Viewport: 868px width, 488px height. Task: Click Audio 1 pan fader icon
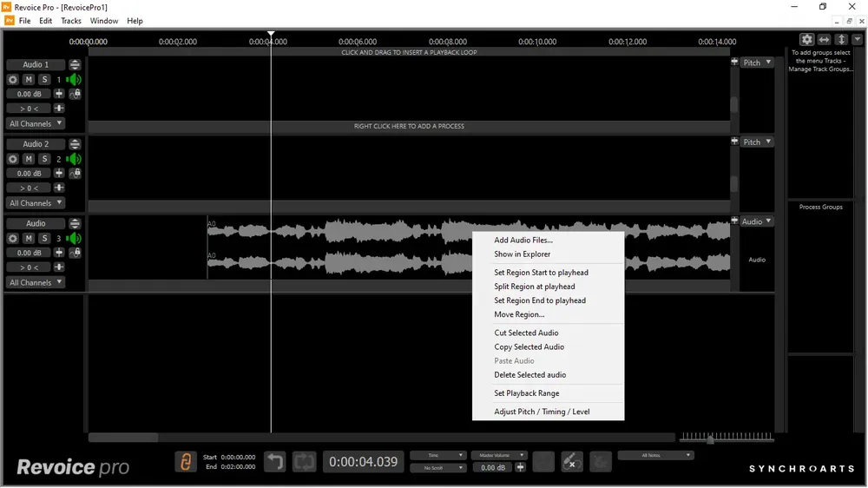click(59, 109)
